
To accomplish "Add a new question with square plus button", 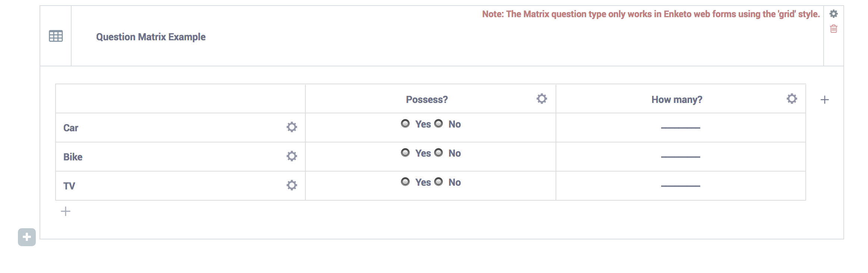I will click(27, 237).
